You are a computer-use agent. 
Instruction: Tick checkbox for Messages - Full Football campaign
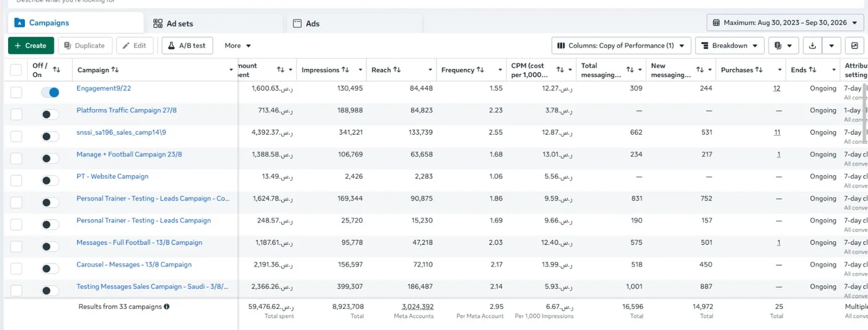pos(16,247)
